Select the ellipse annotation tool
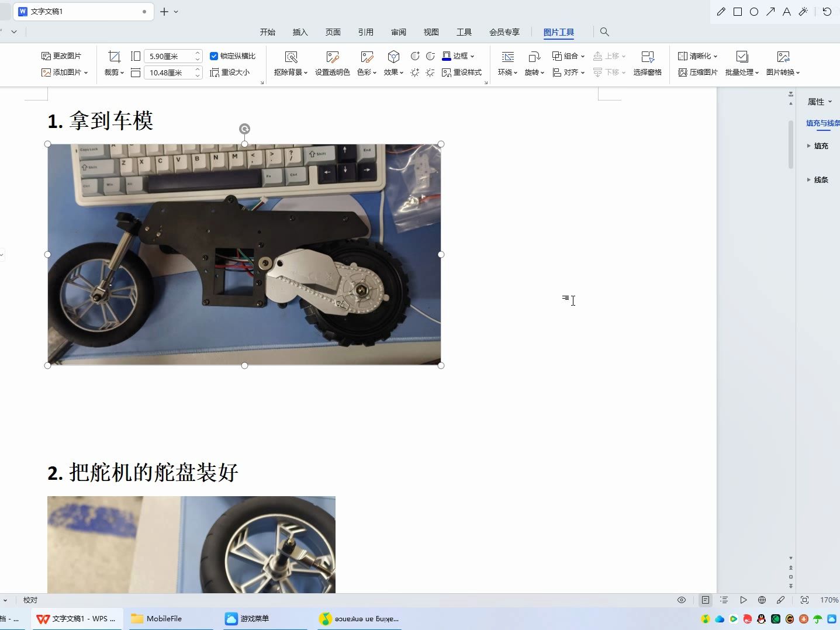This screenshot has height=630, width=840. [754, 12]
